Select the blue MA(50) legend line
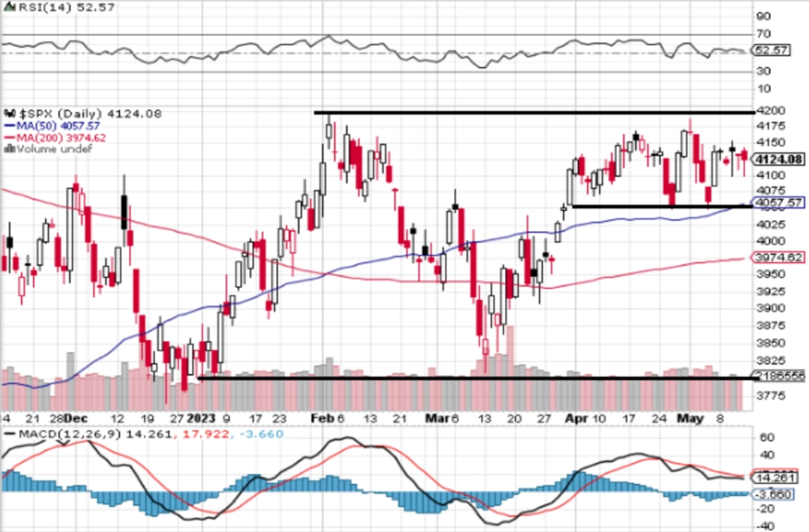The image size is (809, 532). coord(9,126)
